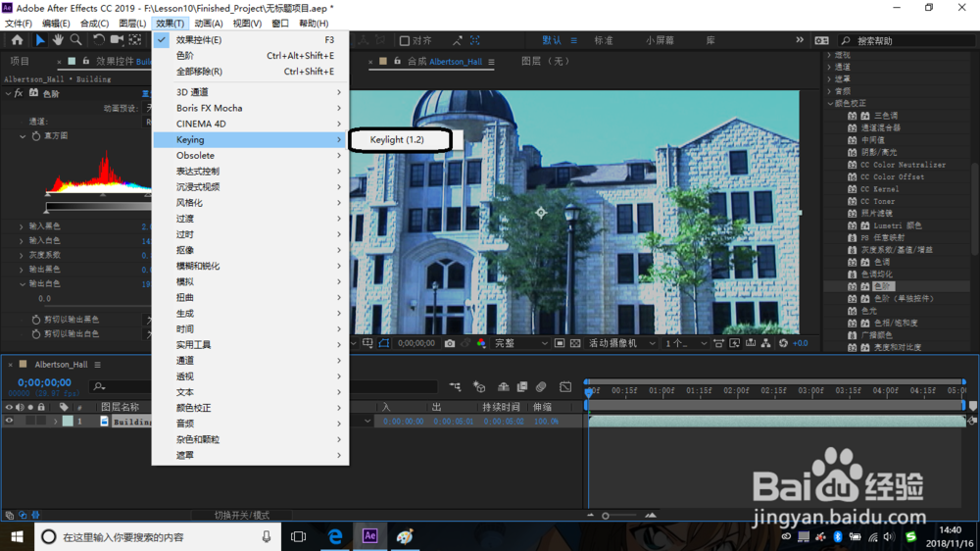
Task: Toggle the checked 效果控件(E) menu entry
Action: pos(250,39)
